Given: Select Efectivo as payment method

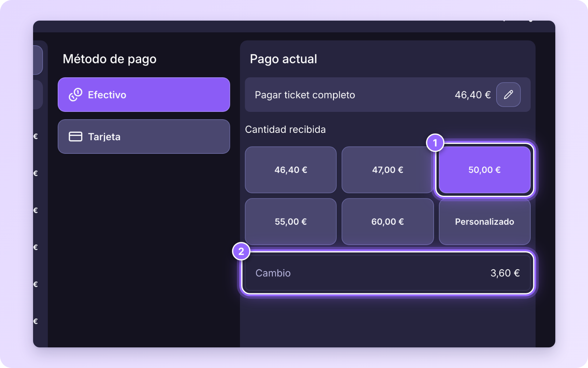Looking at the screenshot, I should coord(144,95).
